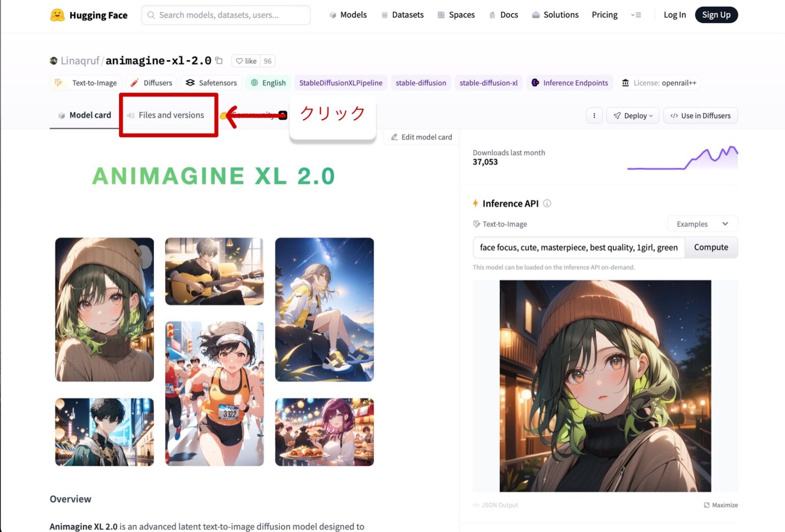Copy the model name using the copy icon

[219, 60]
